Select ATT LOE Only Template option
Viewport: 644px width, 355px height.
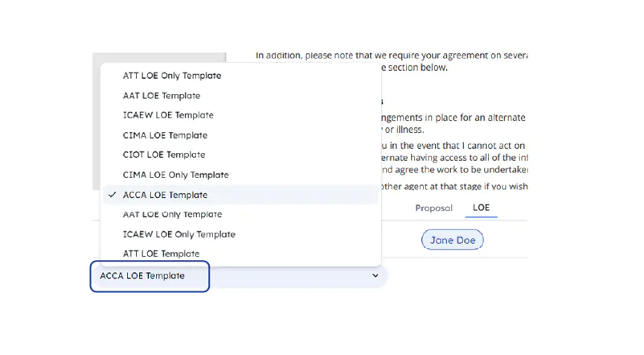tap(172, 76)
